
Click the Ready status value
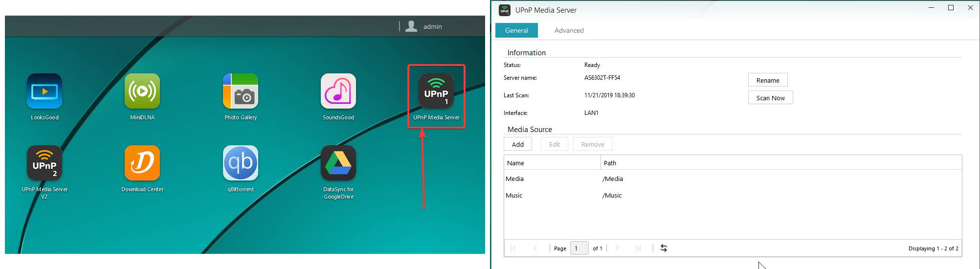[592, 65]
